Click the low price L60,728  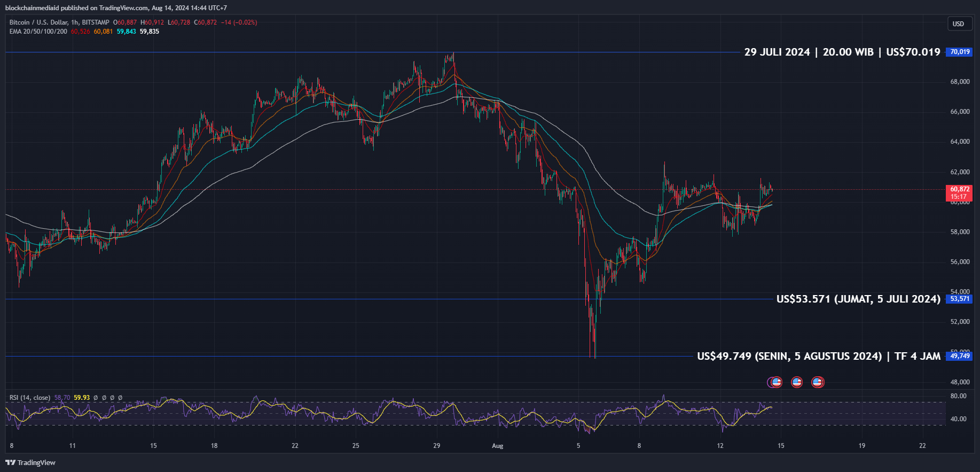pos(179,22)
